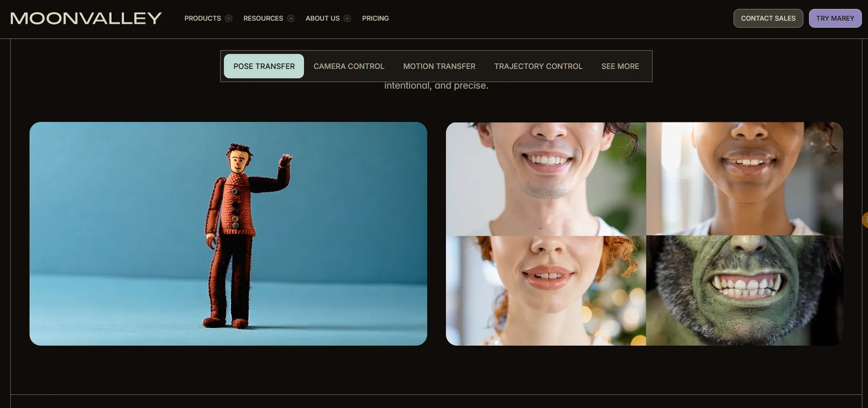Switch to the Camera Control tab

pos(349,66)
